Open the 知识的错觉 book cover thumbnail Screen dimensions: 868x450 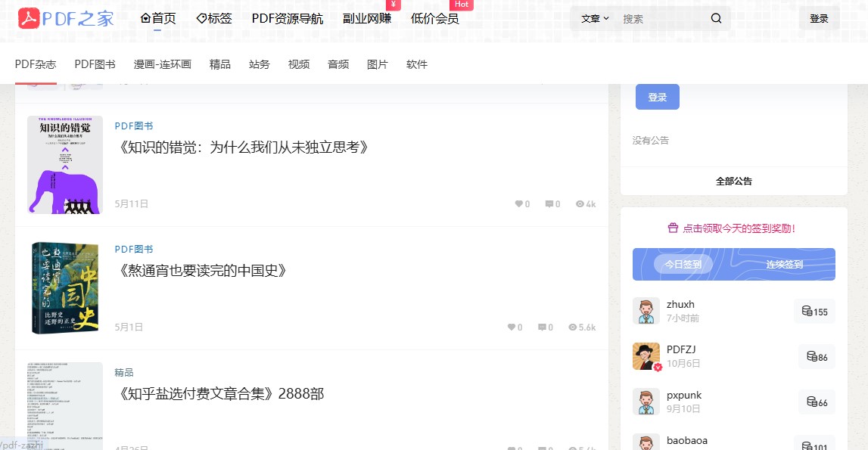[65, 165]
